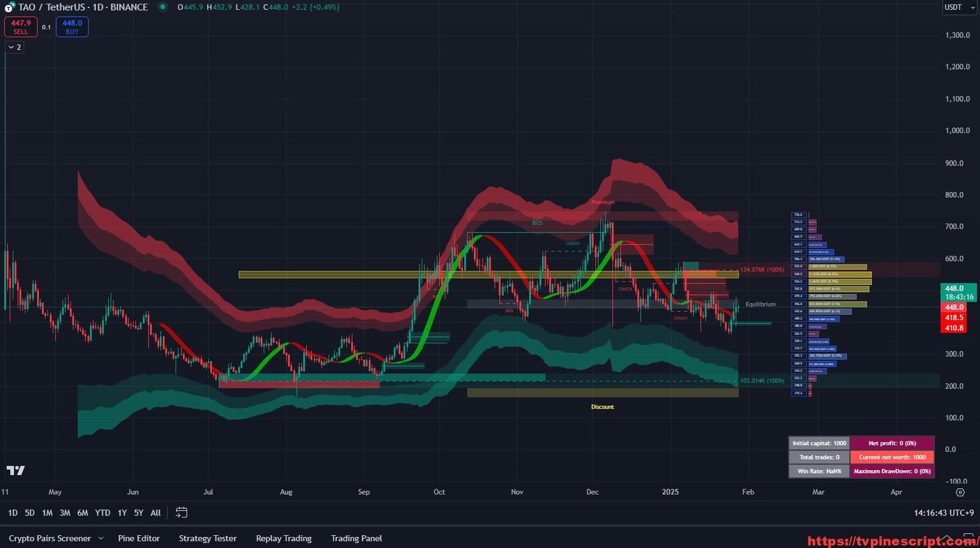Select the All time range
980x548 pixels.
coord(156,513)
